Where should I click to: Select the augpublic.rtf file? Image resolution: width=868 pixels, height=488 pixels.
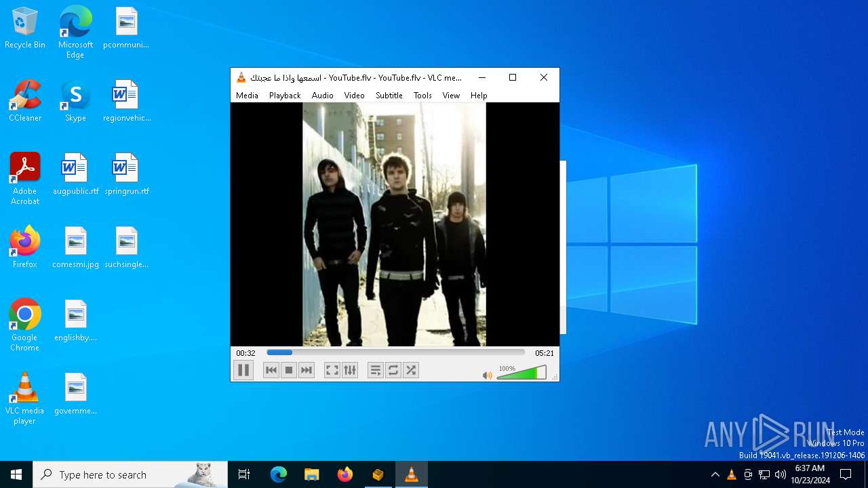coord(75,175)
